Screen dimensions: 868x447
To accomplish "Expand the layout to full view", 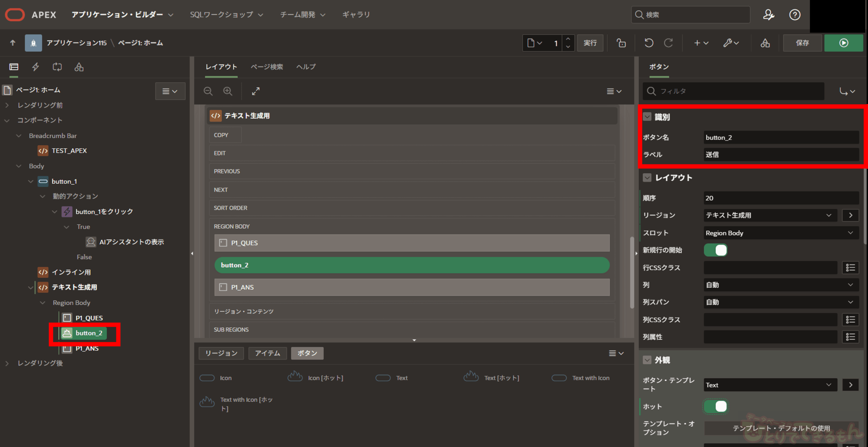I will click(256, 91).
